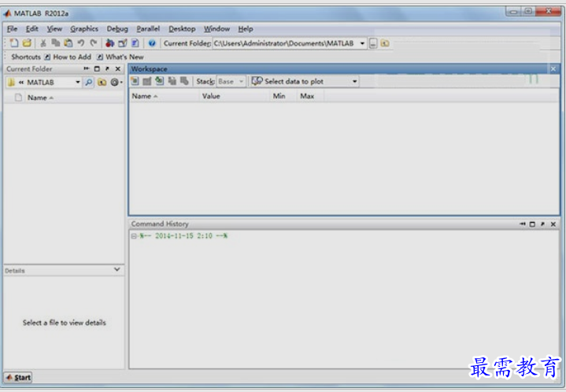Undock the Current Folder panel
This screenshot has width=566, height=392.
pos(107,68)
